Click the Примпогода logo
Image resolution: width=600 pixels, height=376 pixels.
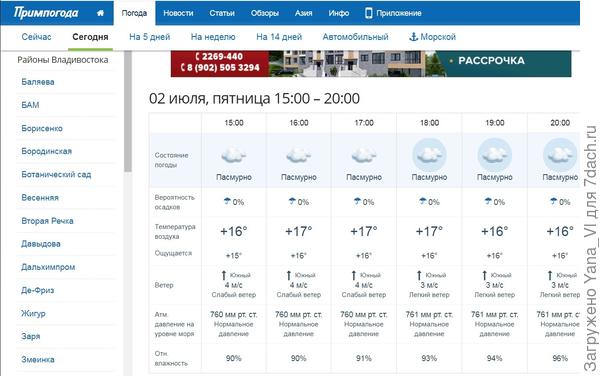click(x=46, y=13)
